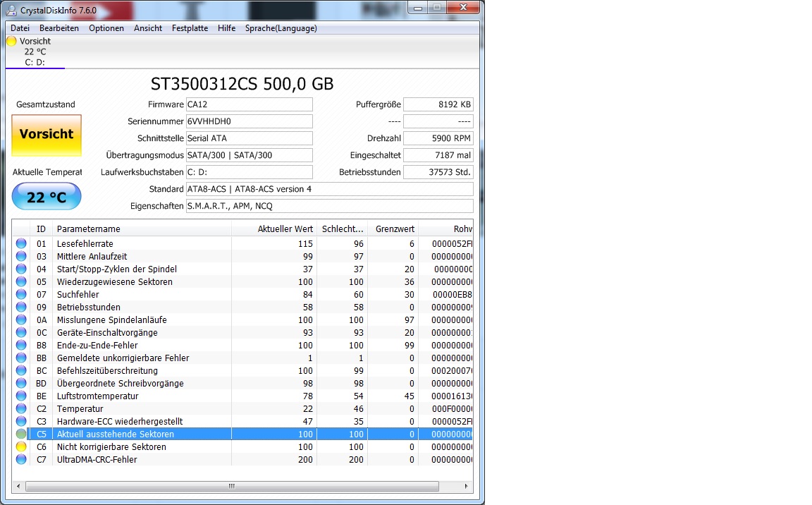Click the Standard field ATA8-ACS

click(x=329, y=189)
